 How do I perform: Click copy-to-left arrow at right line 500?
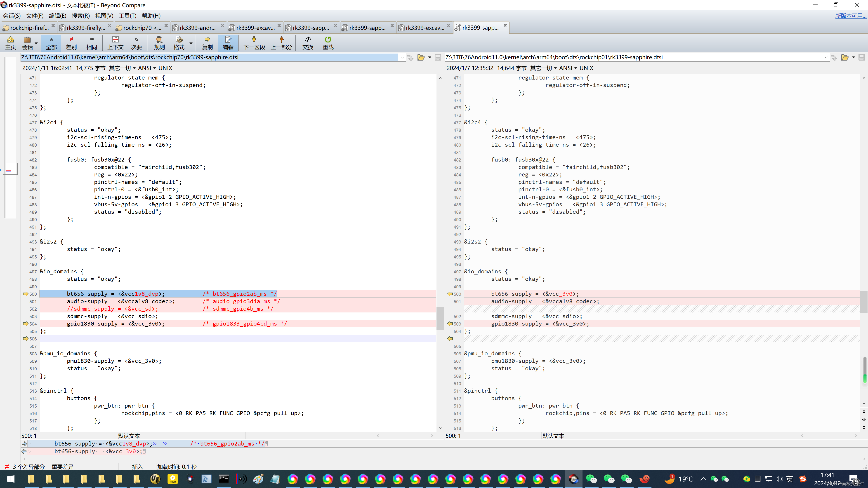coord(450,294)
